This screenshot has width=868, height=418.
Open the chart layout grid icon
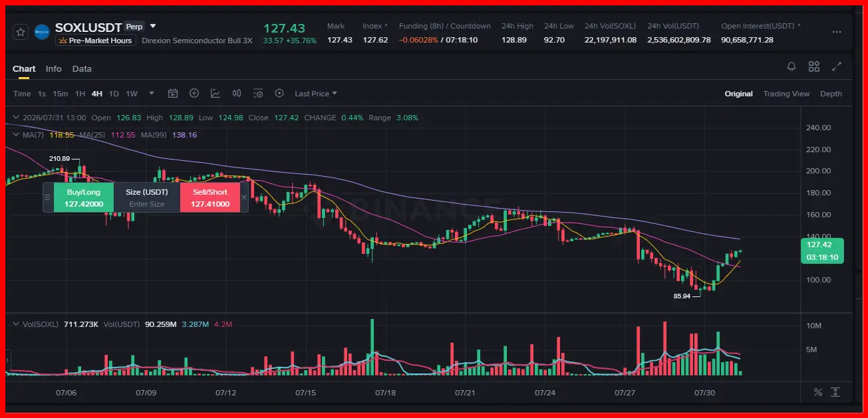pos(814,66)
